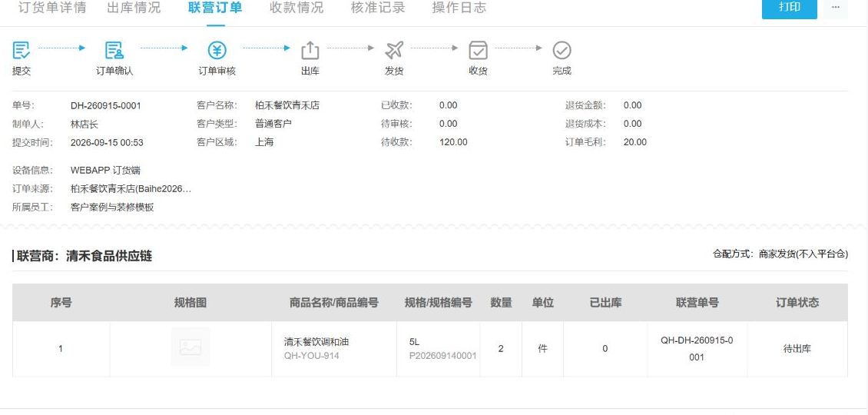View the 操作日志 tab
The height and width of the screenshot is (415, 868).
pyautogui.click(x=459, y=8)
